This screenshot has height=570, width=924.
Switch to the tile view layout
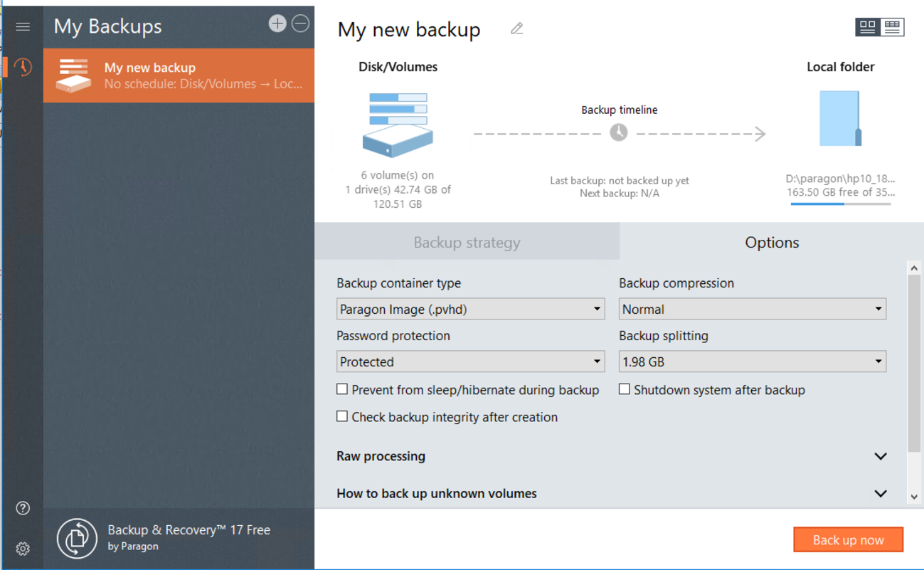868,27
